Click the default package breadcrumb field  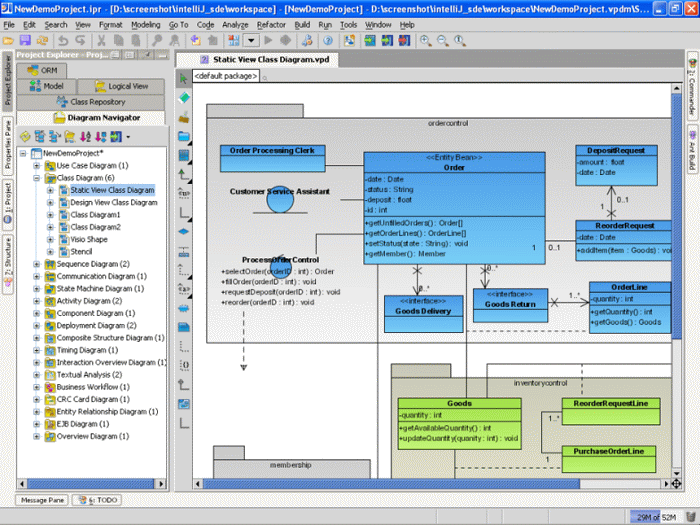point(226,76)
